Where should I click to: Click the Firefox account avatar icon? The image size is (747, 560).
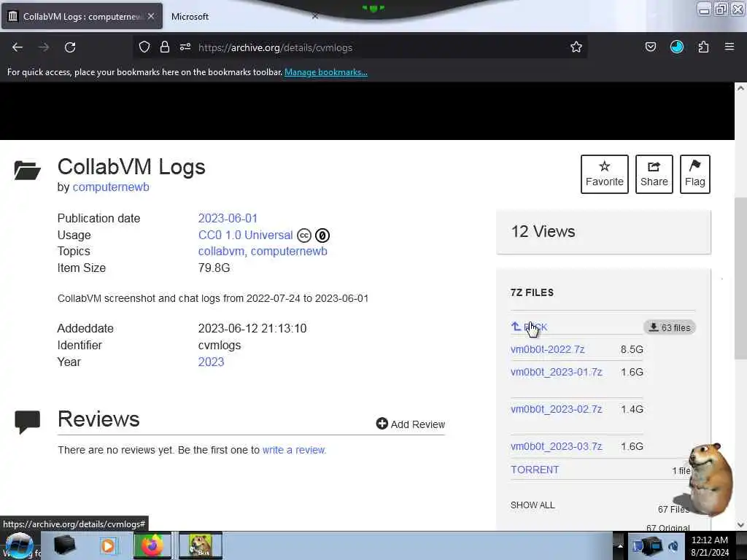click(677, 47)
